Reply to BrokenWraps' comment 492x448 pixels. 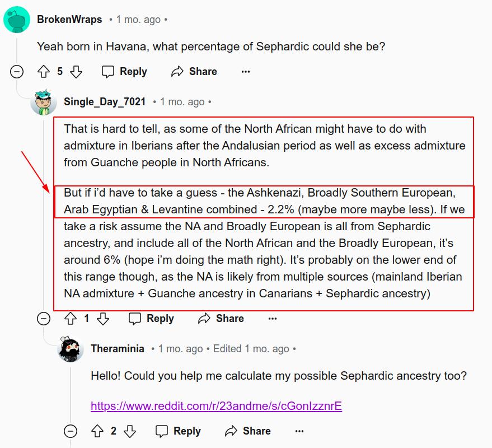(124, 72)
